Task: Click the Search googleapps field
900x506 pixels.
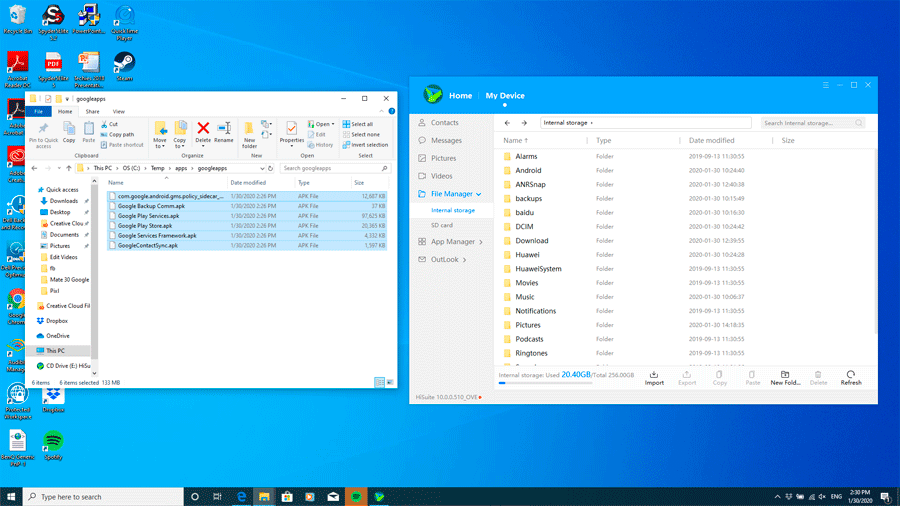Action: 335,168
